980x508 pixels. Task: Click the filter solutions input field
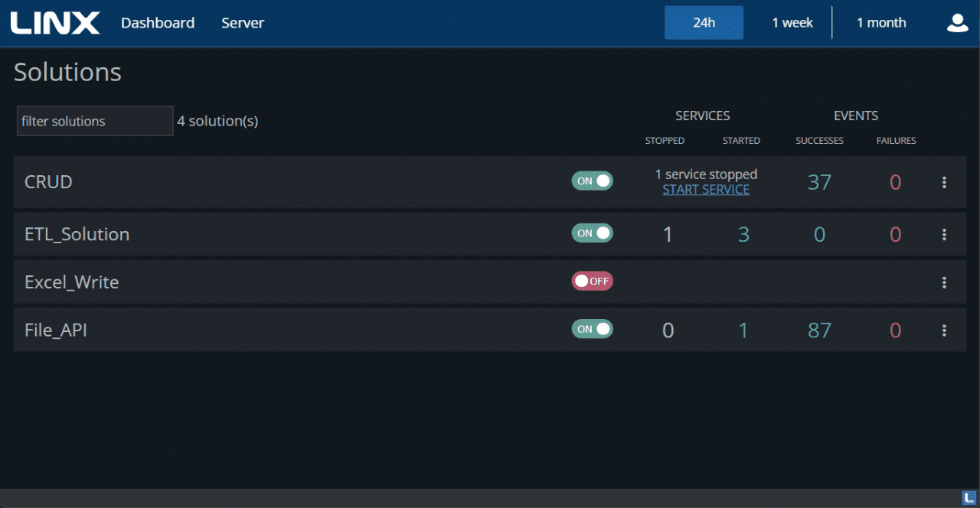coord(94,121)
